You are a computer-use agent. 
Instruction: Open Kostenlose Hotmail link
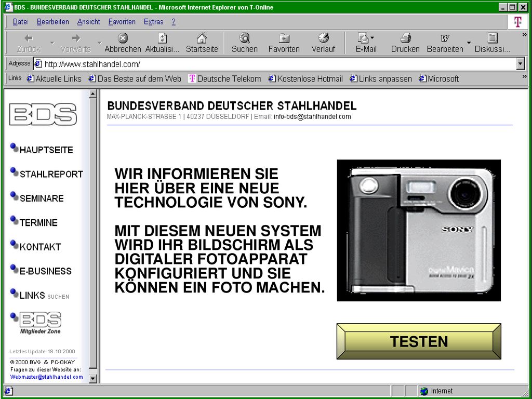click(305, 79)
